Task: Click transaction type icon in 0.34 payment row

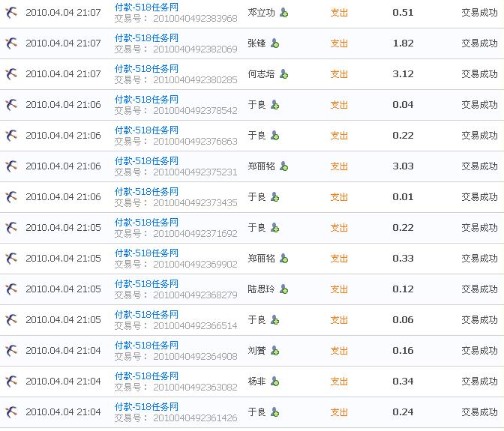Action: (x=11, y=382)
